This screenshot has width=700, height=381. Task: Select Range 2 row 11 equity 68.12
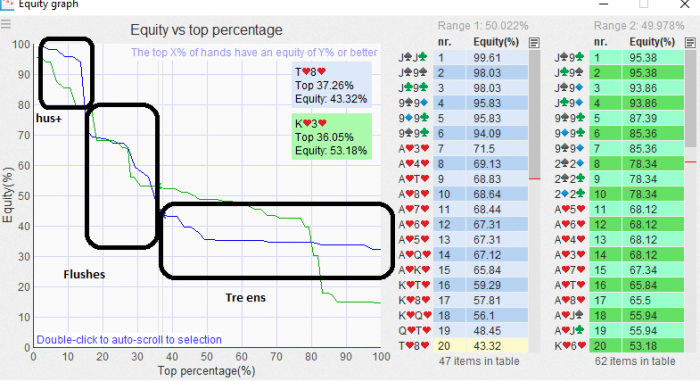[x=618, y=209]
